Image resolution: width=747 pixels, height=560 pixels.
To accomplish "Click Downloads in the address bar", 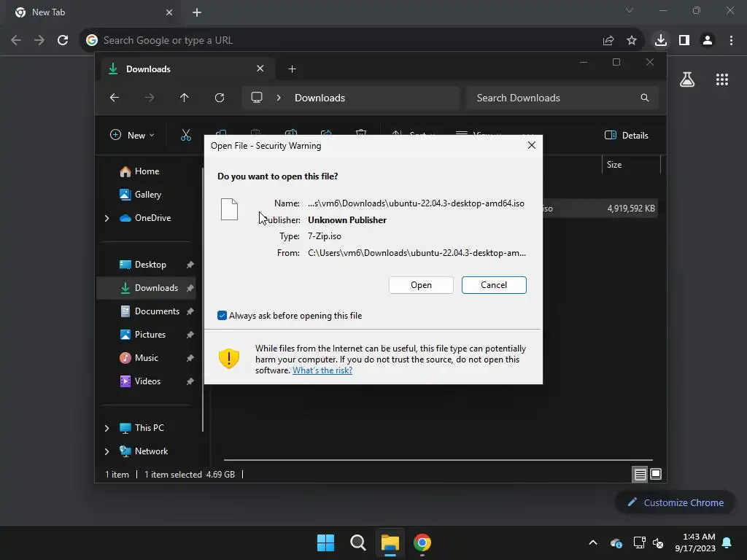I will [320, 98].
